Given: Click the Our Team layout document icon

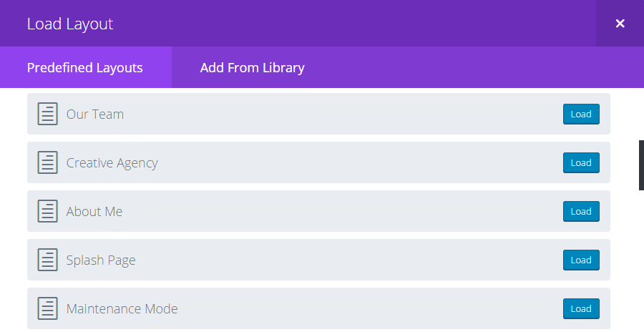Looking at the screenshot, I should pyautogui.click(x=48, y=114).
